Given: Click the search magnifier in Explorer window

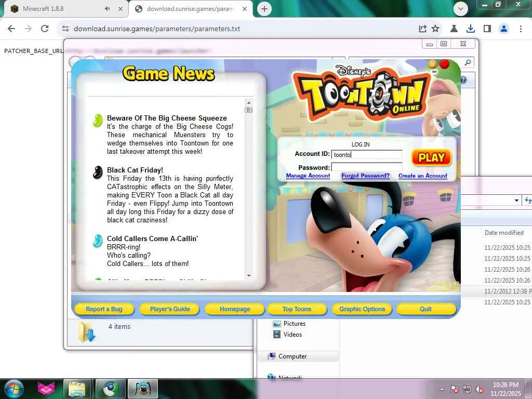Looking at the screenshot, I should pyautogui.click(x=468, y=62).
